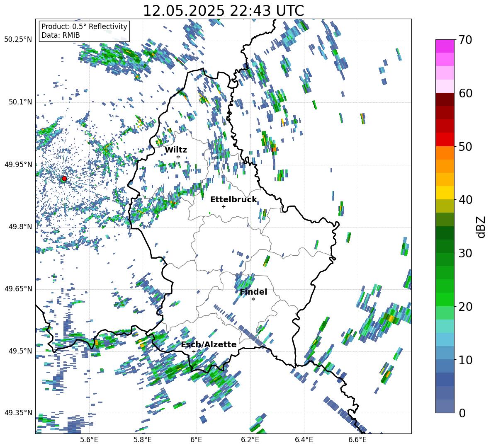The height and width of the screenshot is (448, 491).
Task: Click the dBZ colorbar label
Action: pos(481,227)
